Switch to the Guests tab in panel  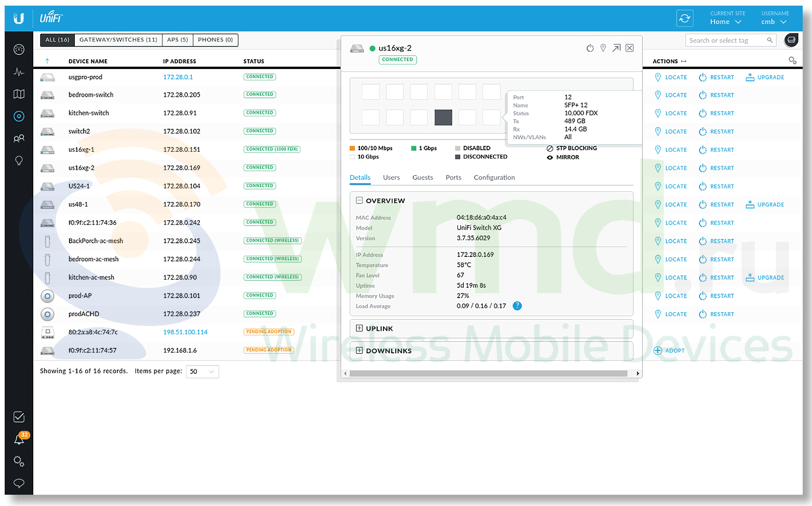click(423, 177)
